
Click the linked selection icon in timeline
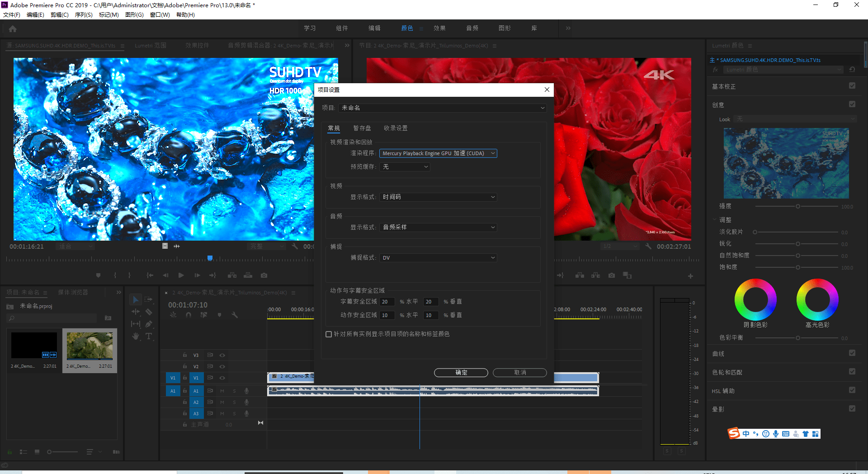click(204, 315)
